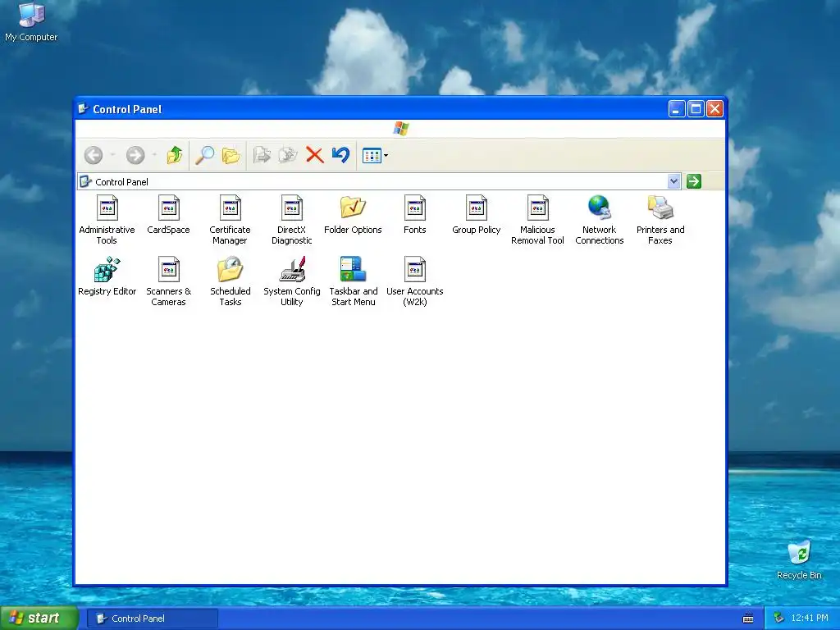Click the system tray clock

(x=810, y=619)
